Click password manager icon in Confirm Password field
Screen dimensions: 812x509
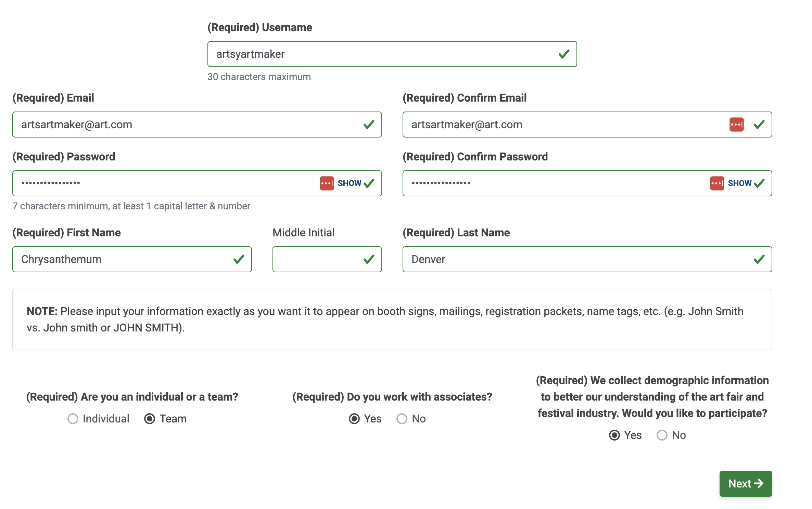point(717,183)
